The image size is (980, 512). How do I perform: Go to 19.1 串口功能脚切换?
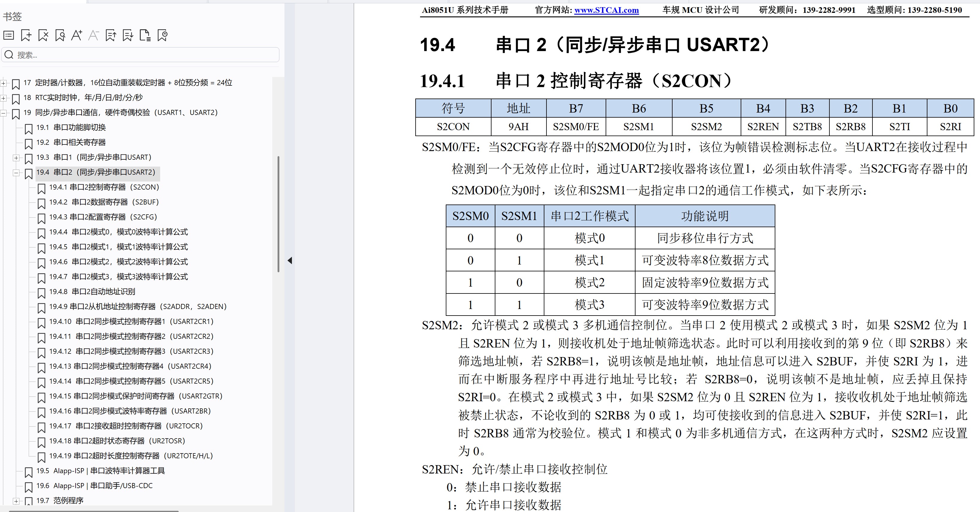click(x=71, y=127)
